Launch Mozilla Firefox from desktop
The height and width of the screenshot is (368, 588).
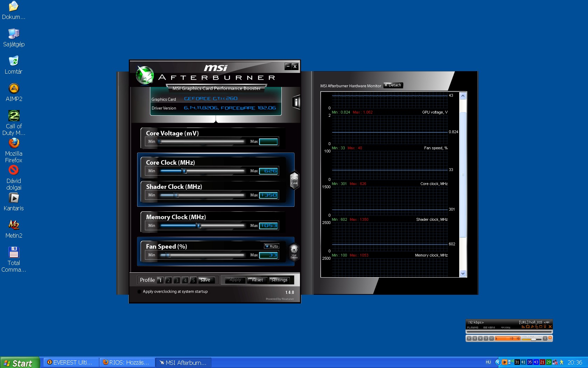point(14,150)
